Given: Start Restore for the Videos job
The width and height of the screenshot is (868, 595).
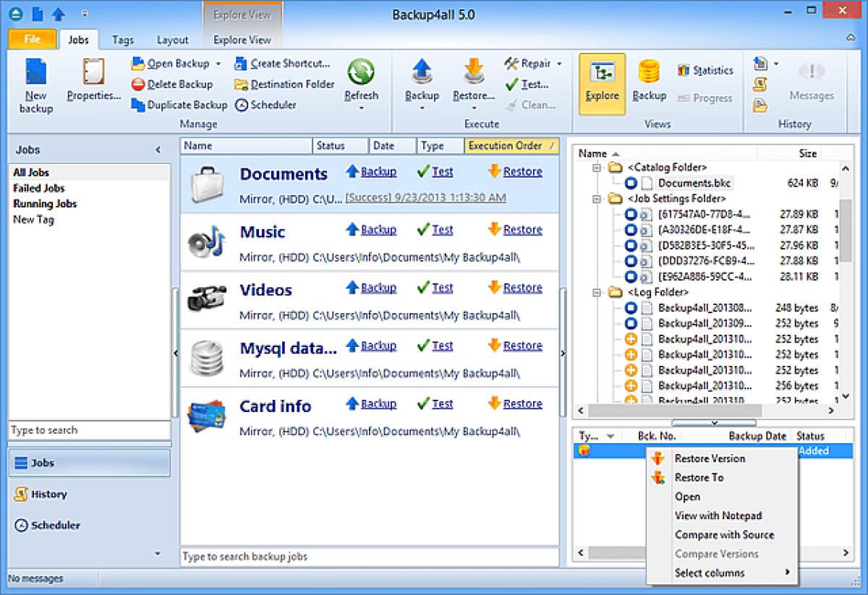Looking at the screenshot, I should (522, 287).
